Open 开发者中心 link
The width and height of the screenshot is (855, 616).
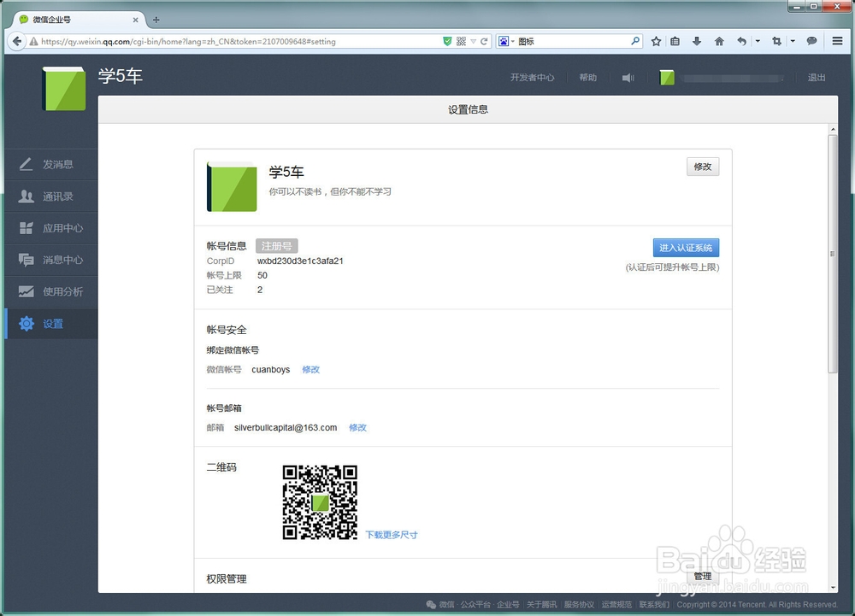(x=532, y=78)
